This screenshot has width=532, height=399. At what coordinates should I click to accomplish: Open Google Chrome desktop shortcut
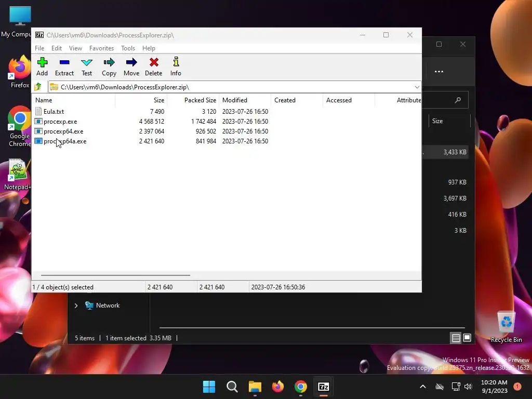tap(20, 126)
